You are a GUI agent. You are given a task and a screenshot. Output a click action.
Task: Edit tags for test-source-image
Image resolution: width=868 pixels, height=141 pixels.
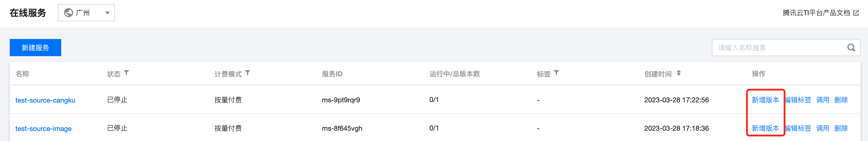point(798,128)
